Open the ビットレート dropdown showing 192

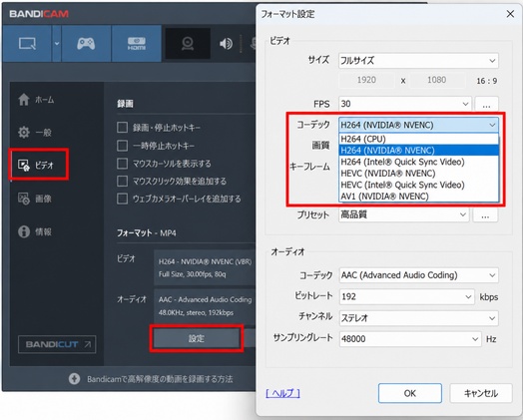406,296
